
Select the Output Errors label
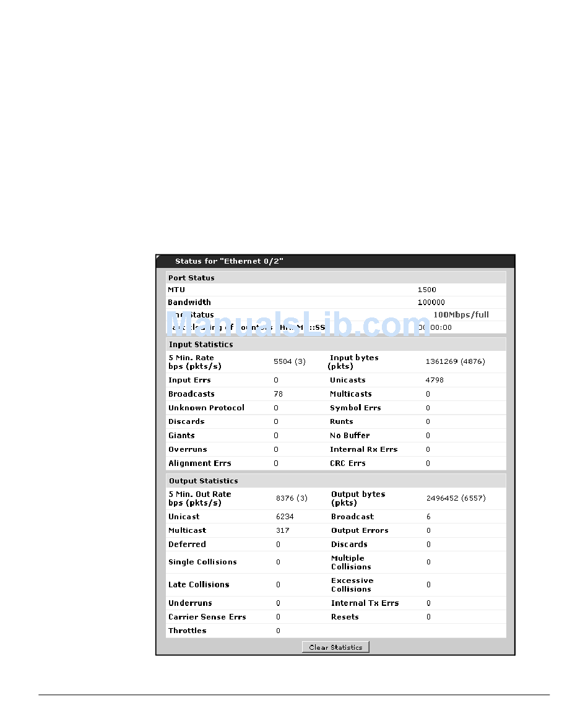pyautogui.click(x=360, y=530)
